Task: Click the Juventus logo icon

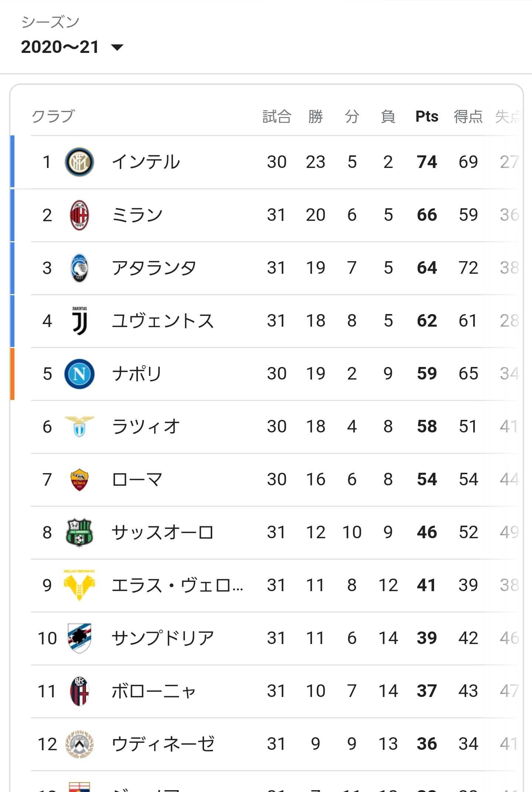Action: (x=79, y=321)
